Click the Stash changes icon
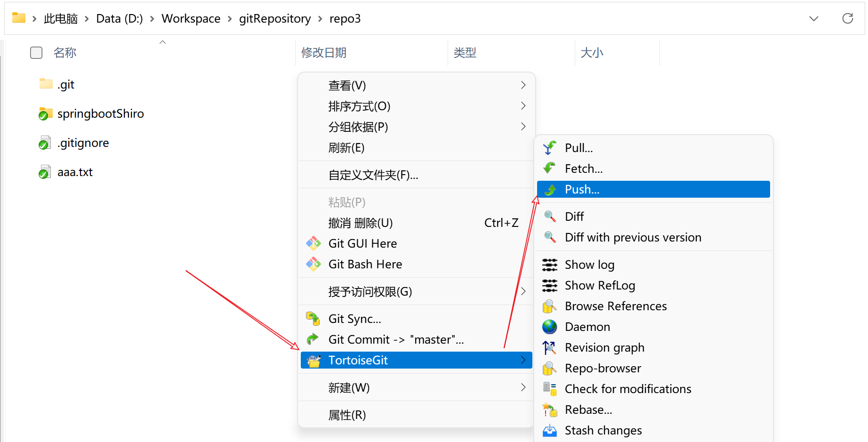This screenshot has width=868, height=442. 549,430
